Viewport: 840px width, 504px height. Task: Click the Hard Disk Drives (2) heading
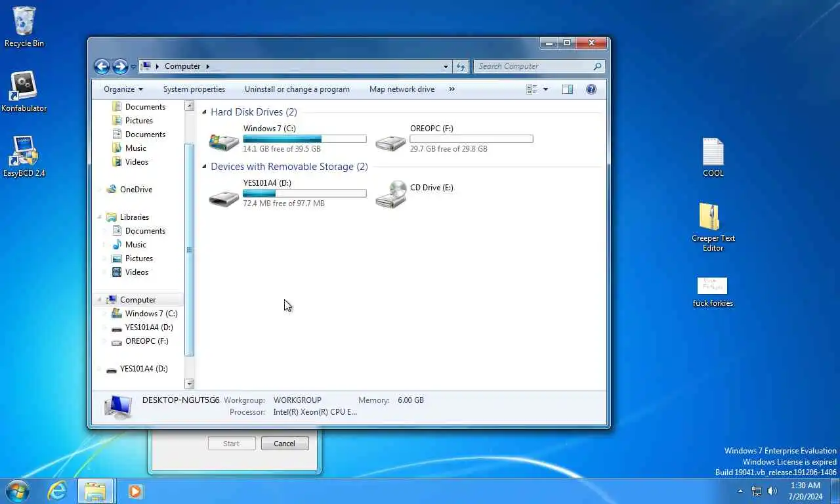253,112
